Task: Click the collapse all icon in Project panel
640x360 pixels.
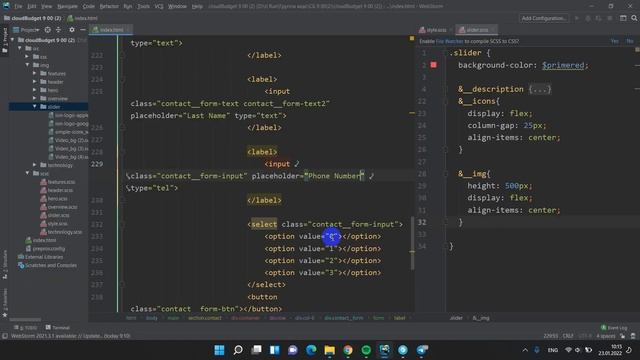Action: pos(58,30)
